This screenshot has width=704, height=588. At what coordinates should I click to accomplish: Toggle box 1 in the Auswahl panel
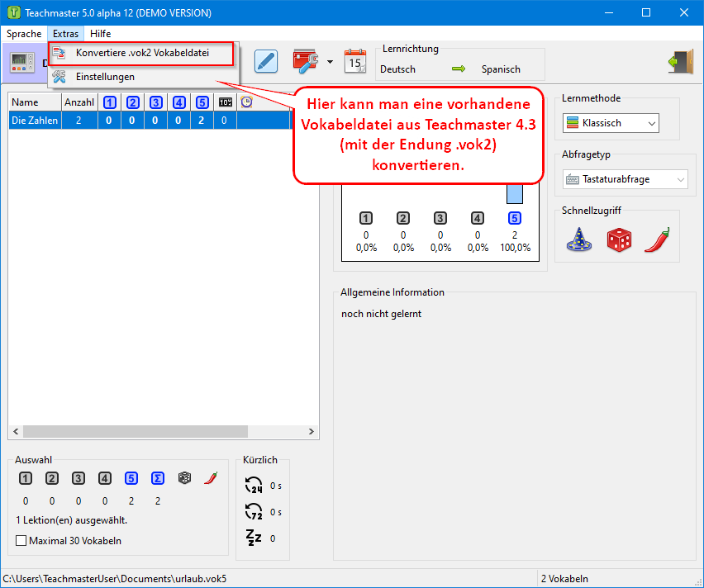click(x=26, y=478)
